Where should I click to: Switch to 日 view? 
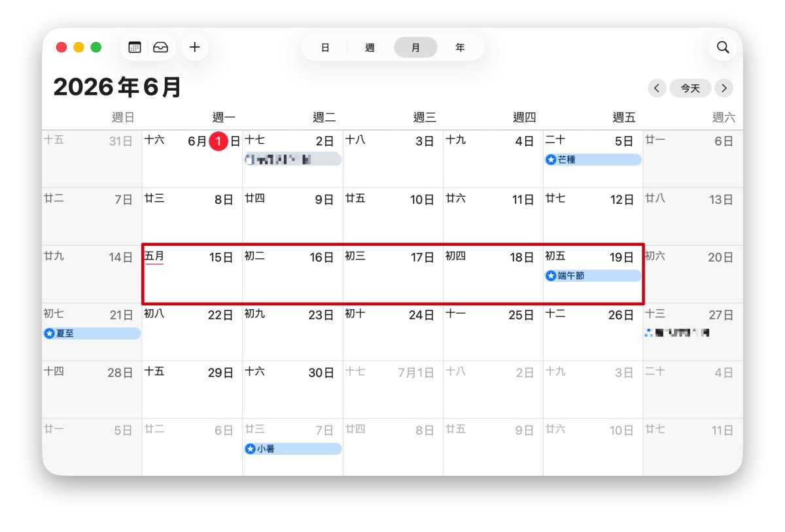coord(325,48)
